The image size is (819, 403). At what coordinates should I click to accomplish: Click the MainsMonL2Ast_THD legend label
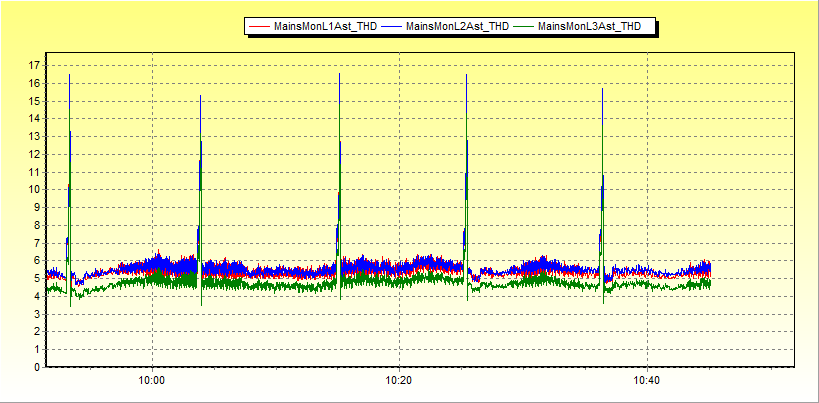tap(458, 27)
